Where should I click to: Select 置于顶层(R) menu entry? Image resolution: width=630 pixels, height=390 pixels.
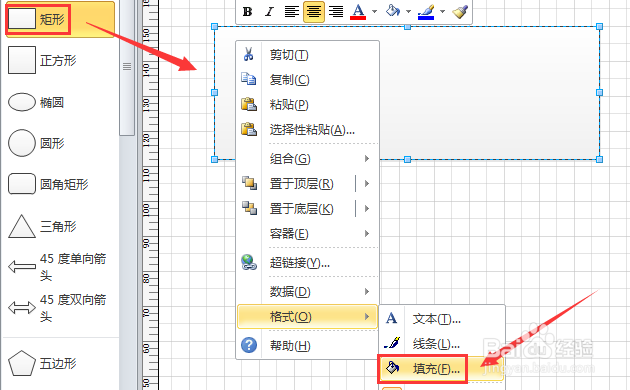click(x=301, y=184)
